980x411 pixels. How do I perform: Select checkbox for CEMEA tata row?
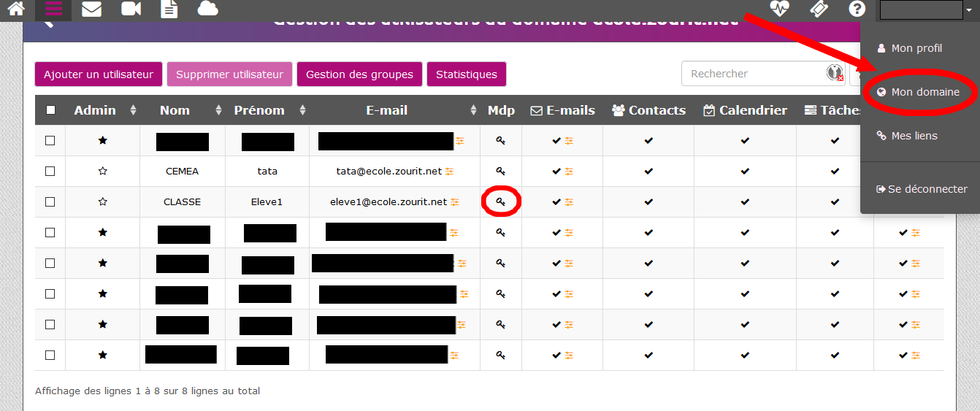pos(50,171)
